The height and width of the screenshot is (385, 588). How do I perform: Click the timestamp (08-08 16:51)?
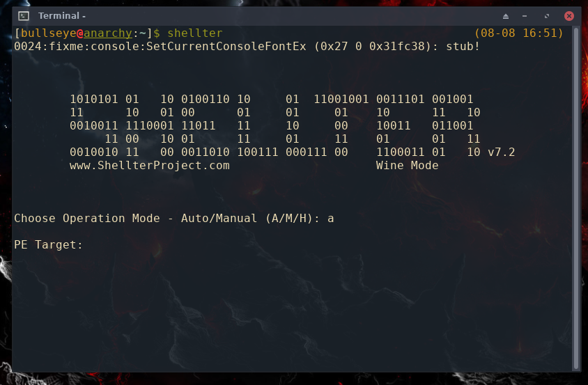(519, 33)
